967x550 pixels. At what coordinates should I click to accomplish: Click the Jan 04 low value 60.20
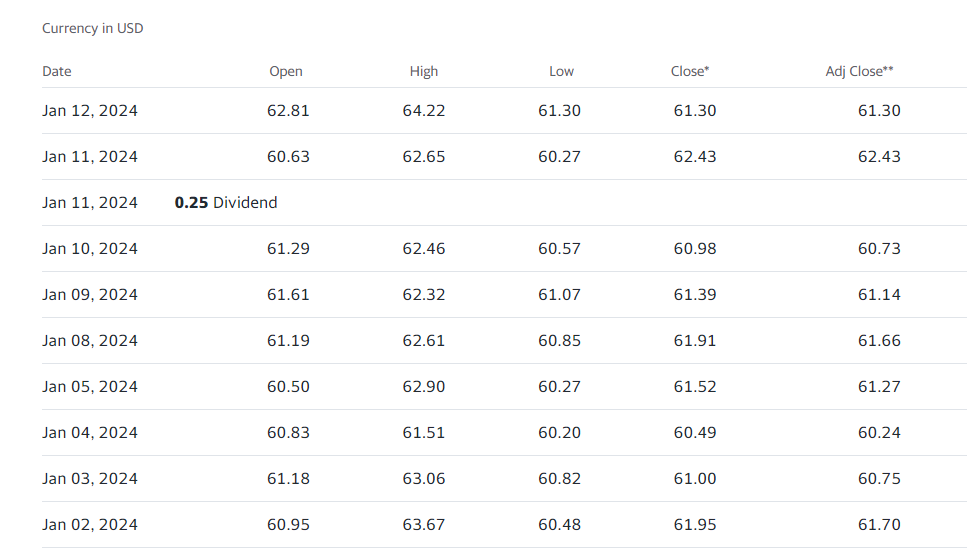(x=559, y=433)
